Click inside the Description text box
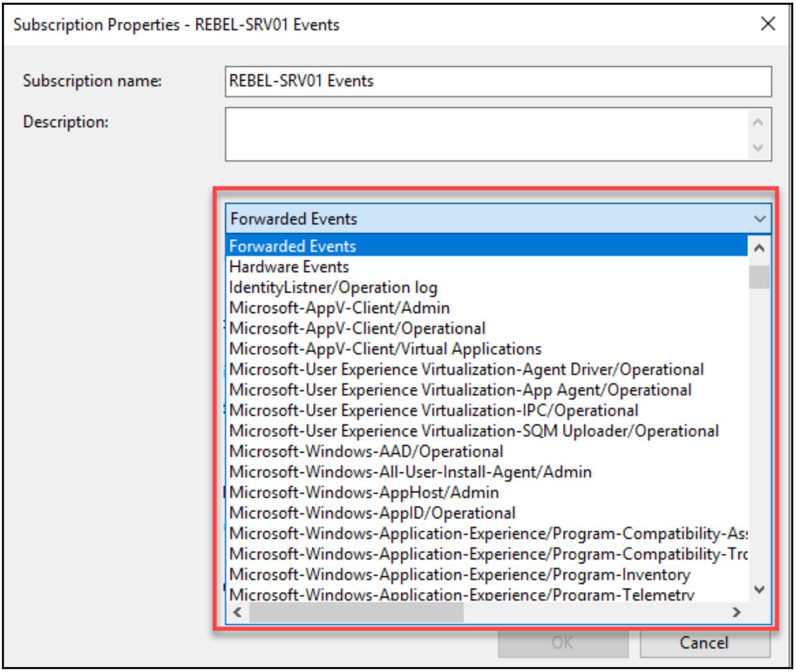Image resolution: width=797 pixels, height=672 pixels. click(x=487, y=134)
